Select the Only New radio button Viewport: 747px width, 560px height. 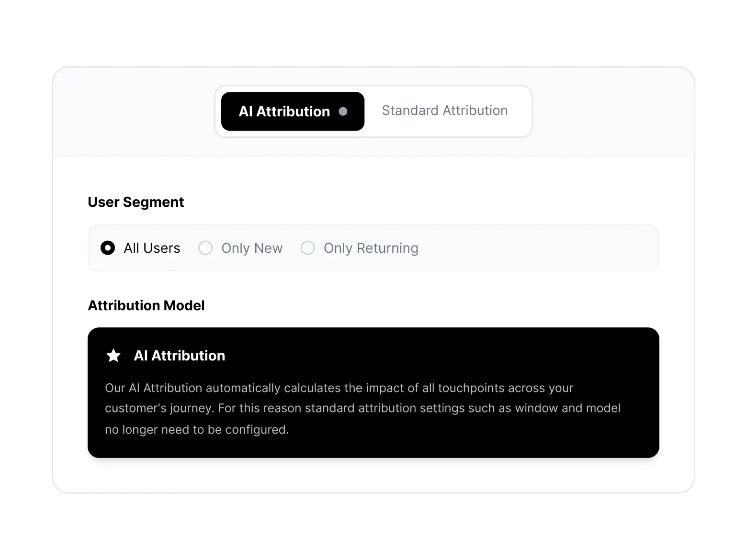(205, 248)
